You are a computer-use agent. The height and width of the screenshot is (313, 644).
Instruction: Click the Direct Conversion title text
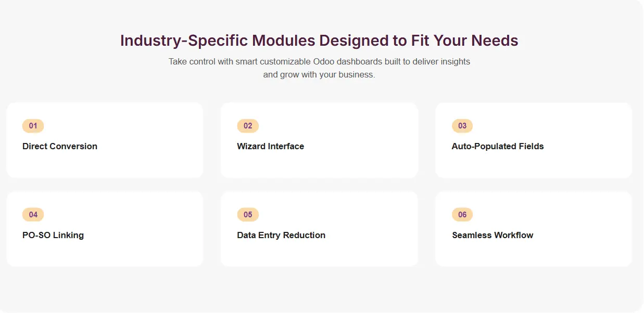click(60, 146)
